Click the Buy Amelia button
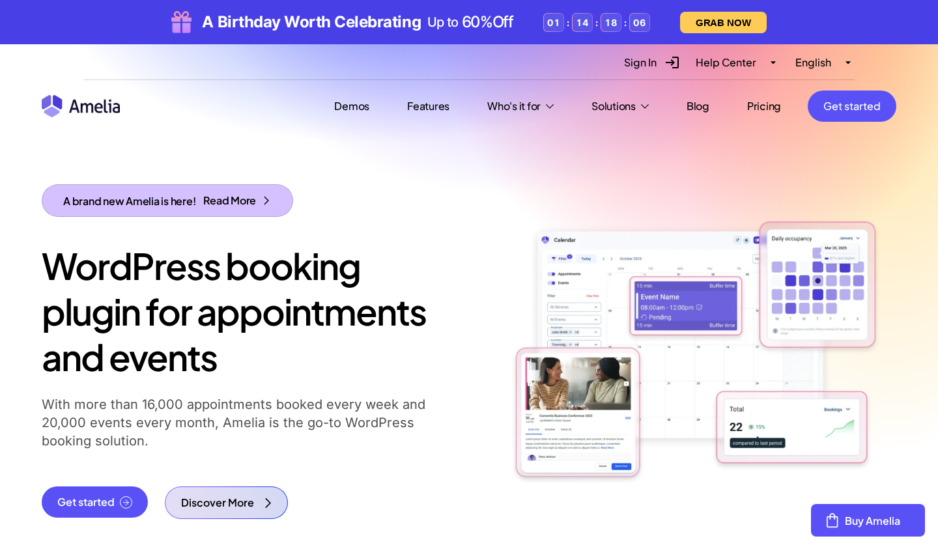This screenshot has width=938, height=560. (868, 520)
